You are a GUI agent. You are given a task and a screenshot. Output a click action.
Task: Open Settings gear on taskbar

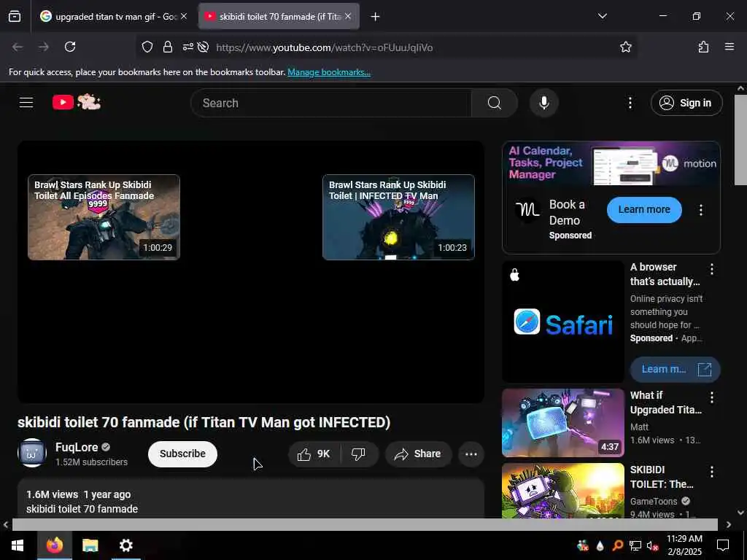(125, 545)
